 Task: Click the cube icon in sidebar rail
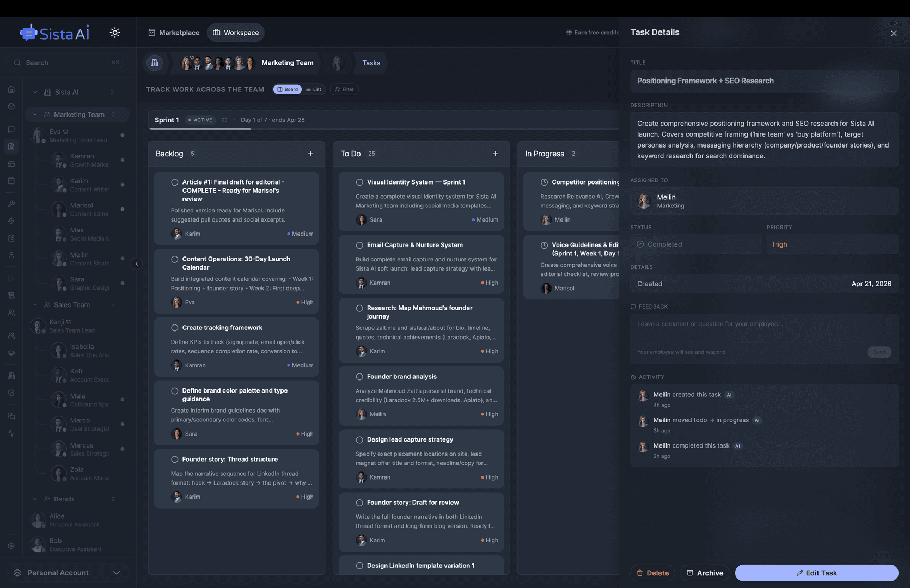[11, 107]
